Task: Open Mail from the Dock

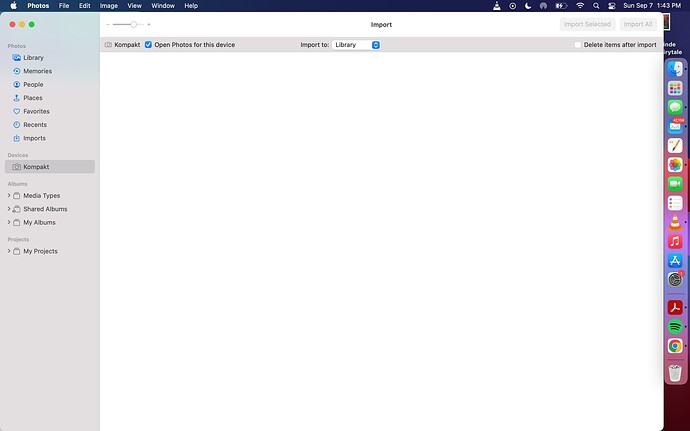Action: point(675,126)
